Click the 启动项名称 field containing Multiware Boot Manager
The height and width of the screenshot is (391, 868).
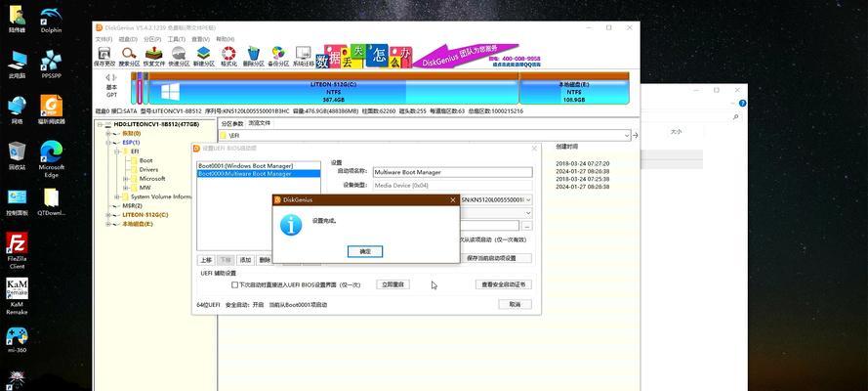click(x=452, y=172)
